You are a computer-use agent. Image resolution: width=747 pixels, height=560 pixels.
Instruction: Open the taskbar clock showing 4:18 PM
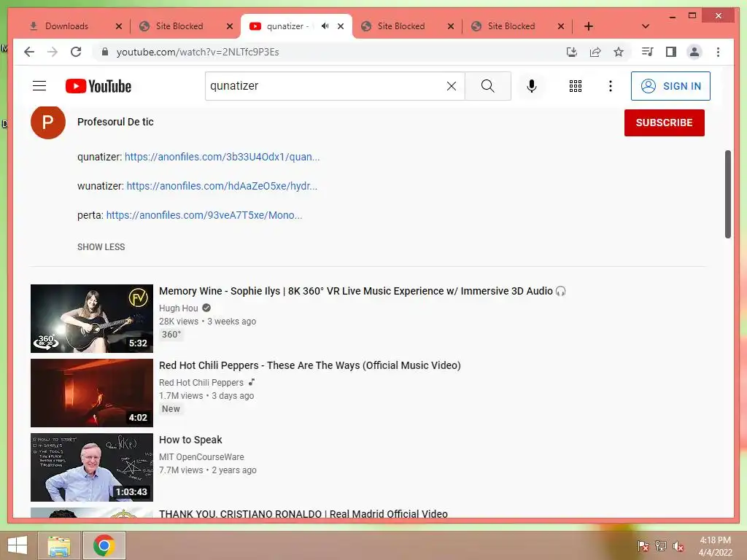coord(715,545)
